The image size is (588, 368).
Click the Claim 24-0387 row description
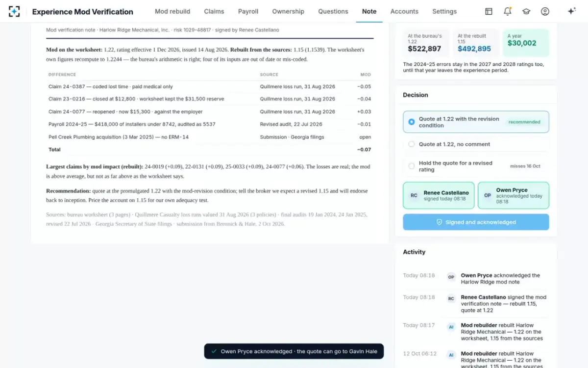coord(110,86)
